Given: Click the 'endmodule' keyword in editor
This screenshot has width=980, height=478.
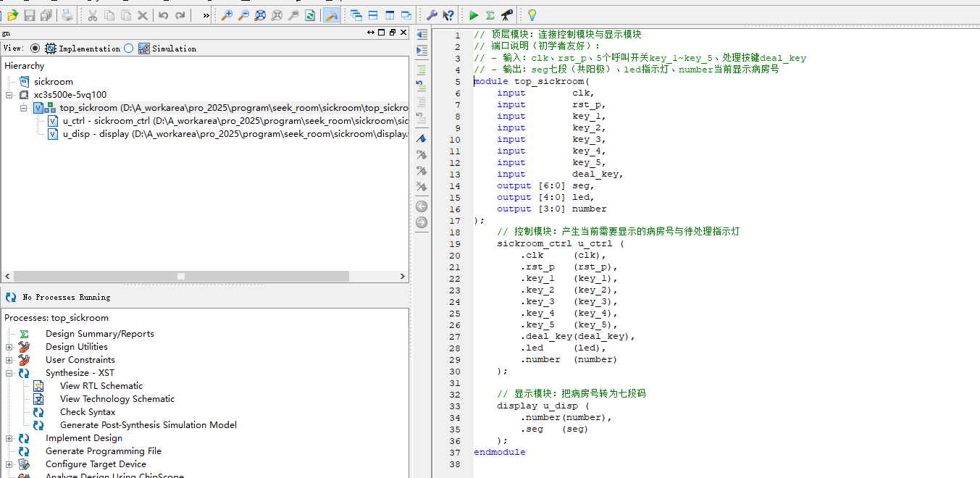Looking at the screenshot, I should pyautogui.click(x=500, y=452).
